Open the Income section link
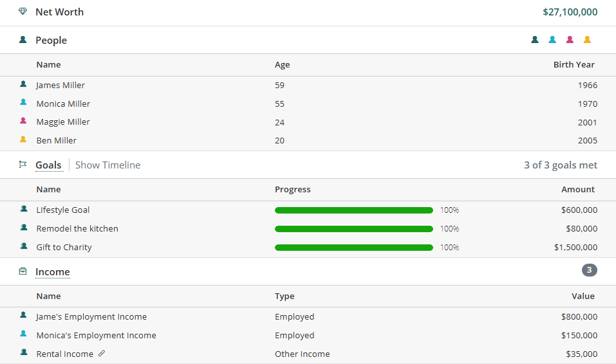Screen dimensions: 616x364 point(52,272)
